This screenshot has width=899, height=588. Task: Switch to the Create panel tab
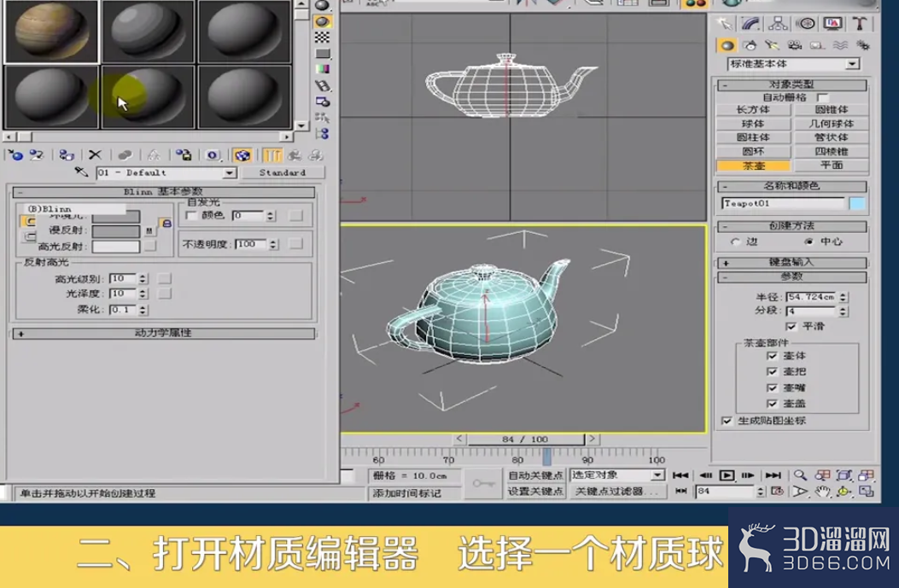click(724, 24)
